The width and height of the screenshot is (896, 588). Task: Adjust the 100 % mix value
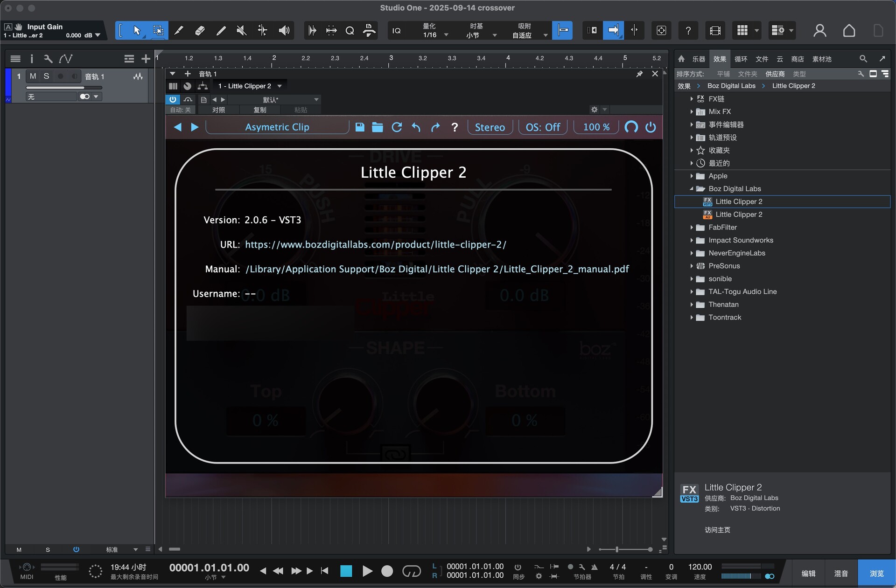coord(596,127)
